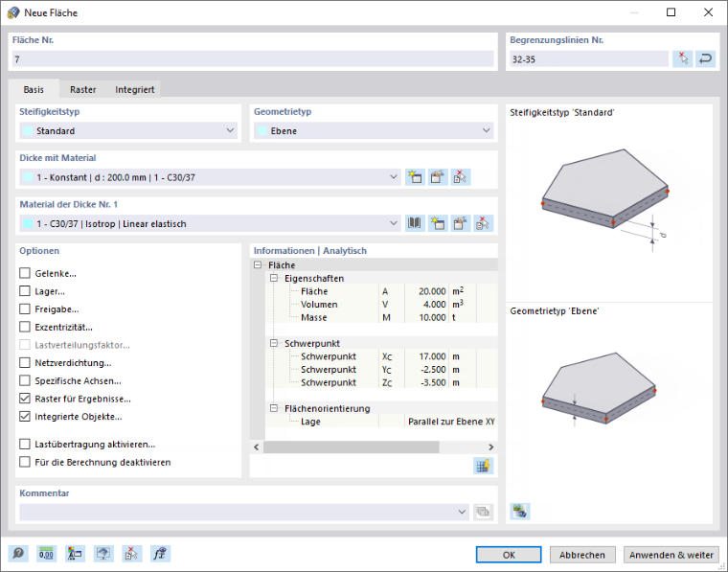Switch to the Basis tab
Image resolution: width=728 pixels, height=572 pixels.
tap(34, 89)
